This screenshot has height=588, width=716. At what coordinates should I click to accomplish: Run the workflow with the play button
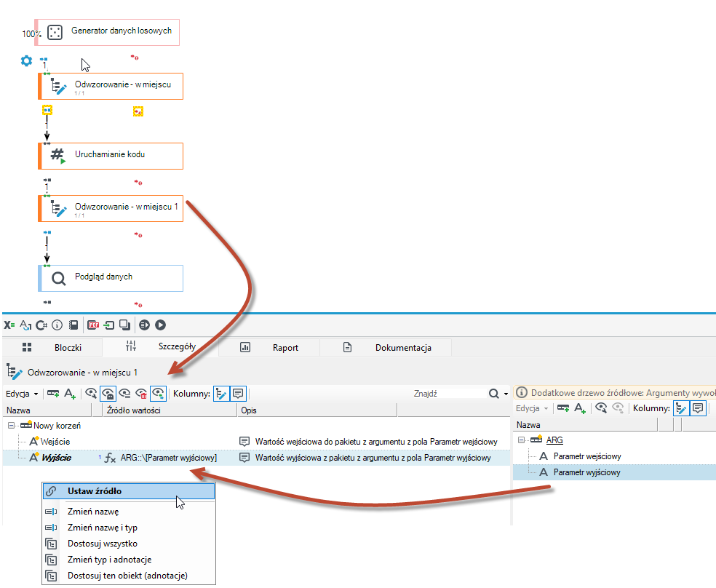point(160,325)
